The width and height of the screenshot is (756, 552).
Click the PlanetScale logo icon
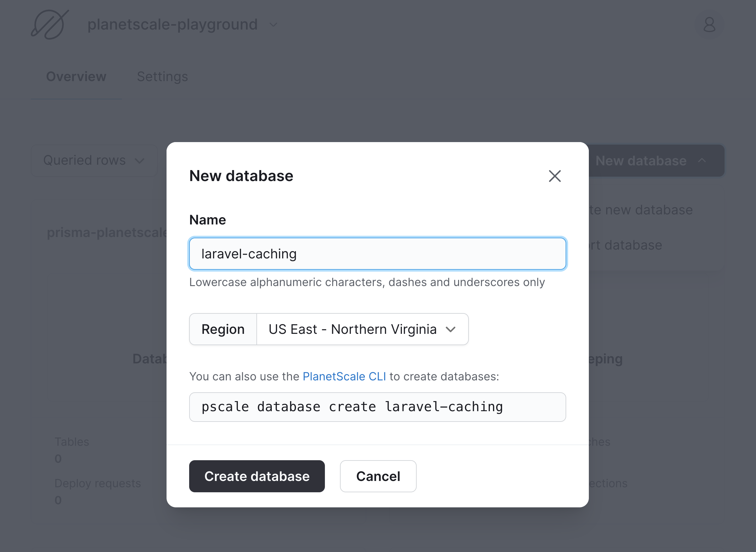[x=50, y=25]
